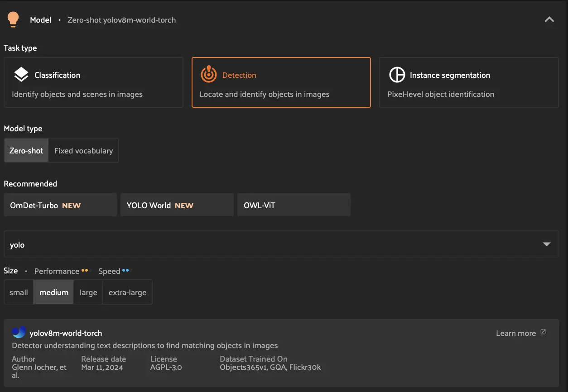This screenshot has height=392, width=568.
Task: Switch to Fixed vocabulary model type
Action: (x=83, y=151)
